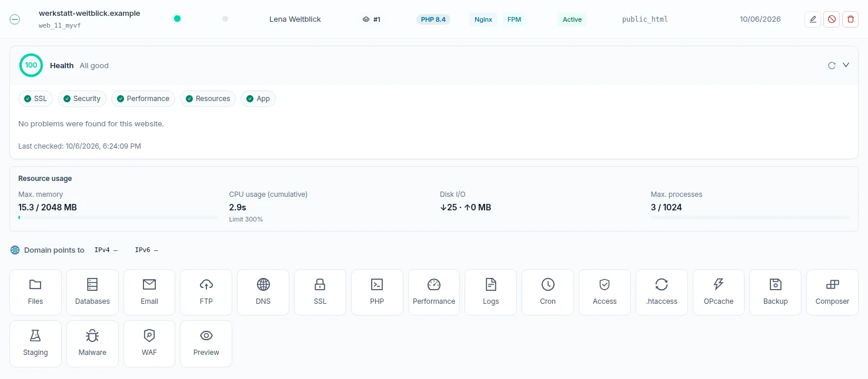Click the suspend website icon
Viewport: 868px width, 379px height.
832,19
